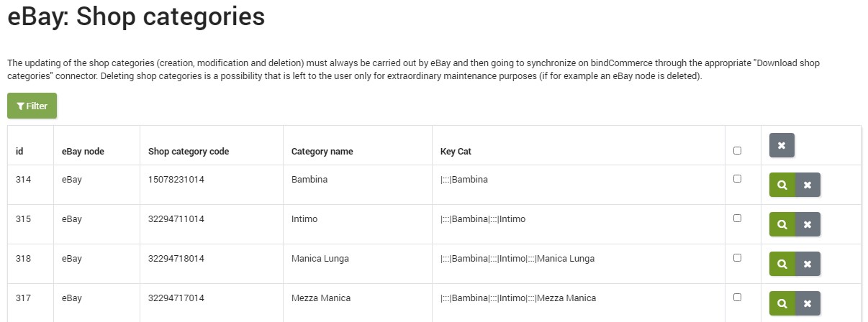Image resolution: width=868 pixels, height=322 pixels.
Task: Delete the Manica Lunga category
Action: [x=808, y=264]
